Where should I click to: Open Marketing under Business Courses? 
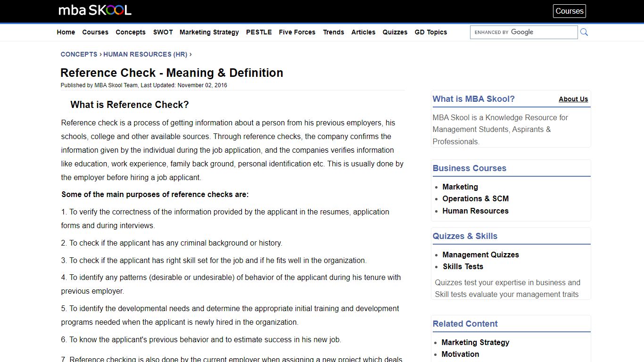[460, 187]
